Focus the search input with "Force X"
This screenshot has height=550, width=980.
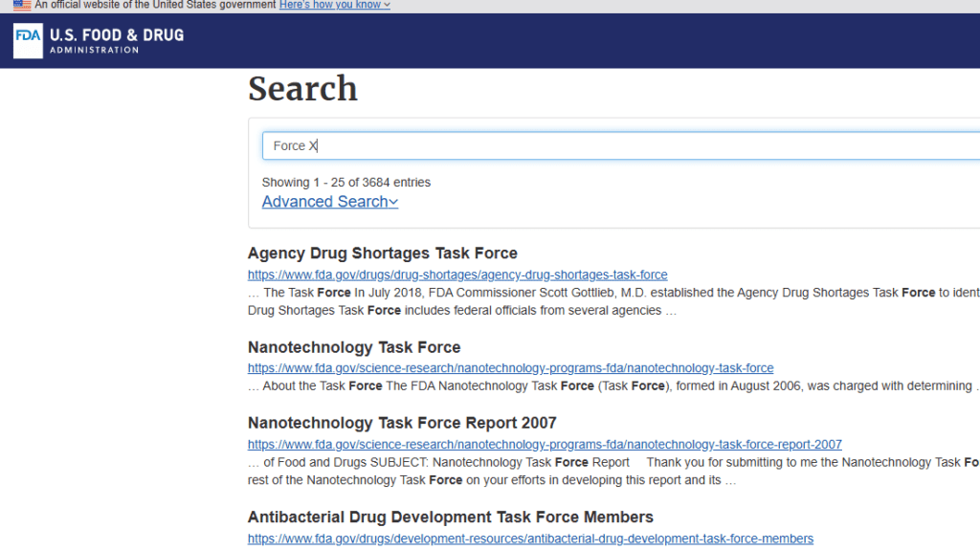pyautogui.click(x=620, y=145)
